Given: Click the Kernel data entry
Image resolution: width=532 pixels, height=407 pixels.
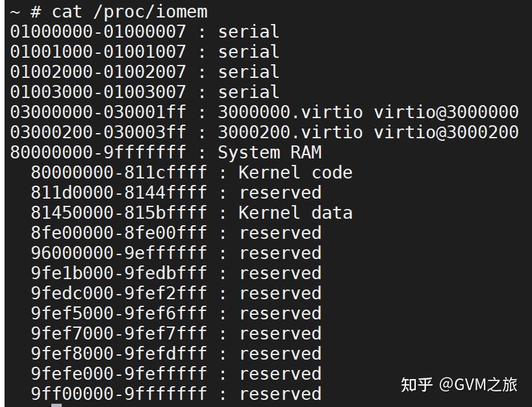Looking at the screenshot, I should pos(295,213).
